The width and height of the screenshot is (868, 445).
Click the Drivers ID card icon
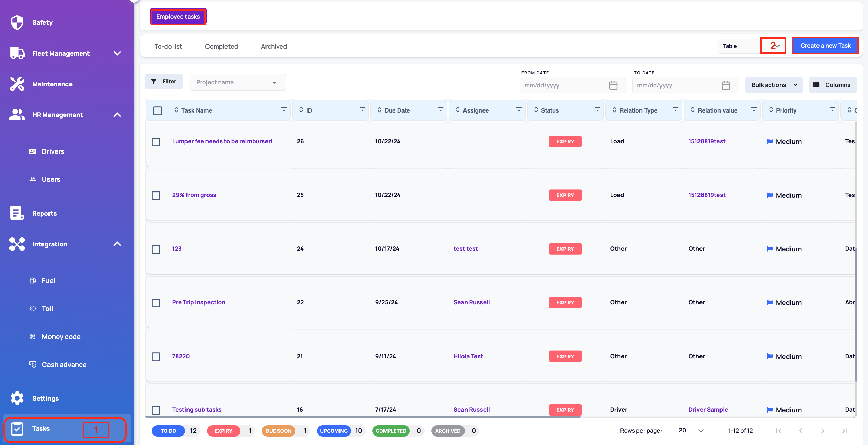[33, 151]
